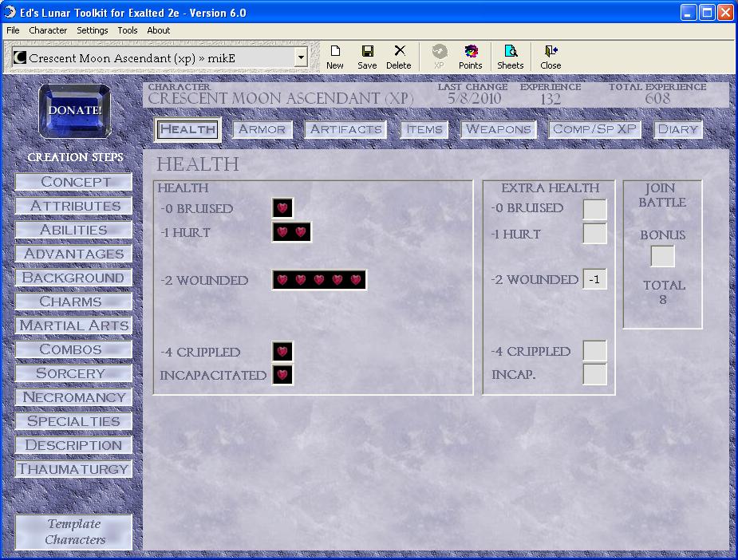
Task: Go to the Attributes creation step
Action: [74, 206]
